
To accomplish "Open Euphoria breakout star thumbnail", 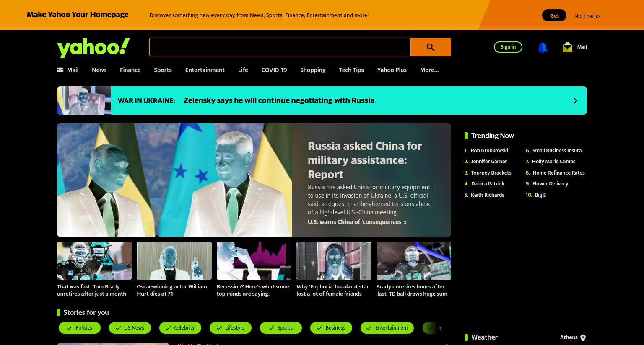I will pyautogui.click(x=334, y=261).
